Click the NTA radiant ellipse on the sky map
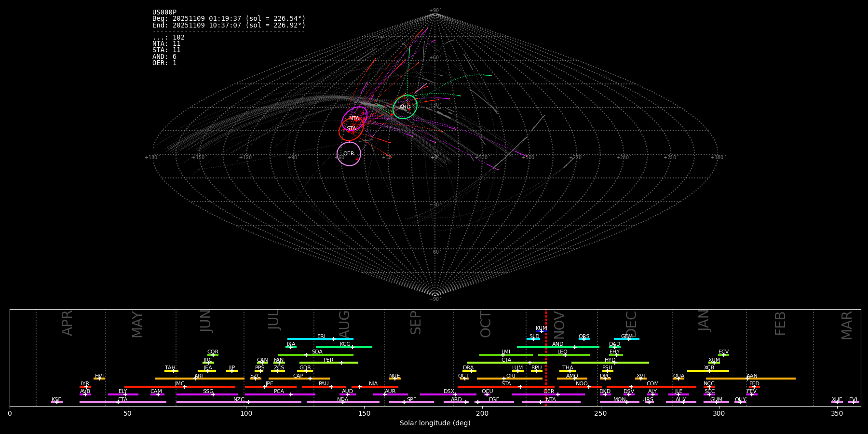This screenshot has width=868, height=434. 354,119
